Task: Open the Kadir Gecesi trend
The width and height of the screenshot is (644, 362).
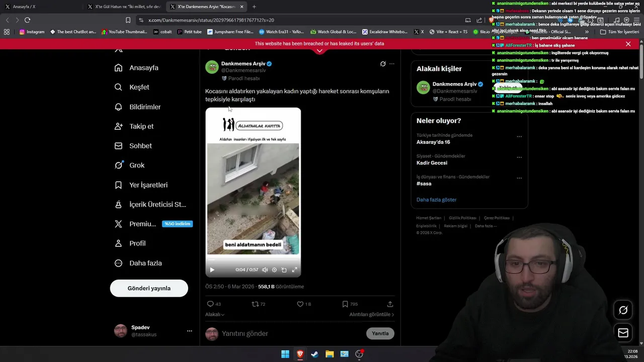Action: [x=432, y=163]
